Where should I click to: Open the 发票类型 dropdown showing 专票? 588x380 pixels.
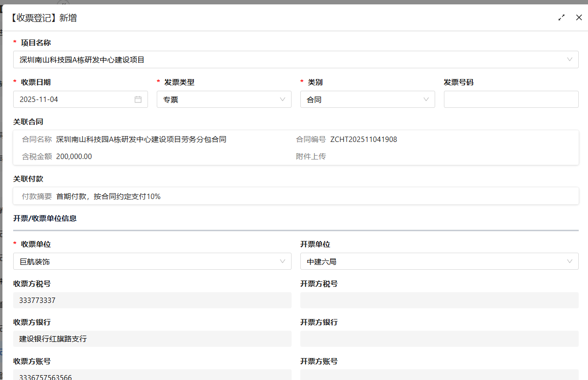click(224, 100)
